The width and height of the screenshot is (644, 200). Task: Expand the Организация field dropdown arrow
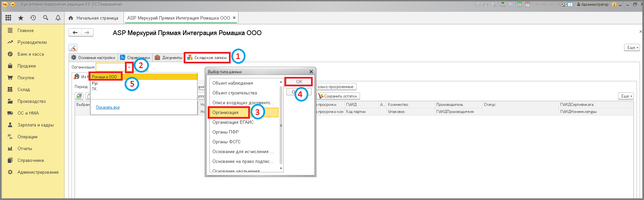pos(129,67)
